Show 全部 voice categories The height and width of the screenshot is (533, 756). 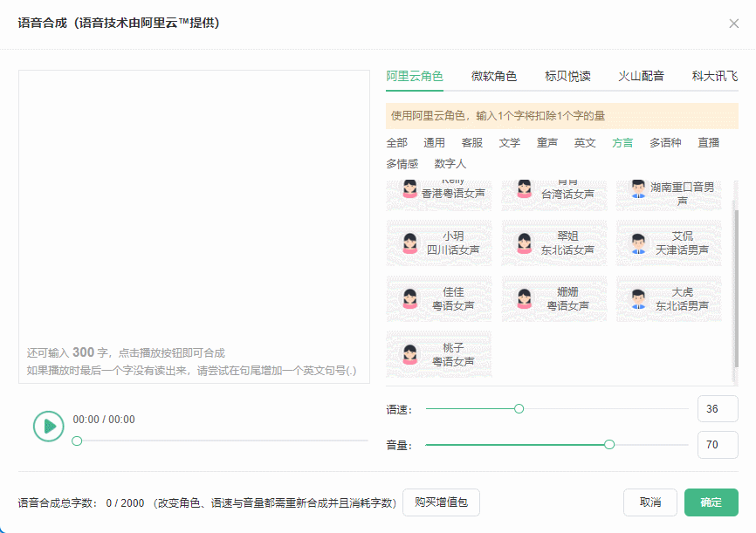[x=397, y=143]
